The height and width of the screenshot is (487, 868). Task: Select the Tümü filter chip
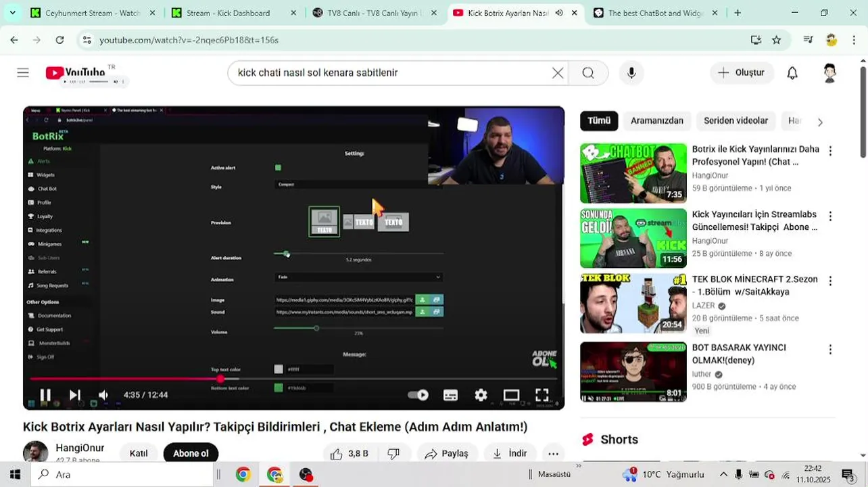coord(599,121)
